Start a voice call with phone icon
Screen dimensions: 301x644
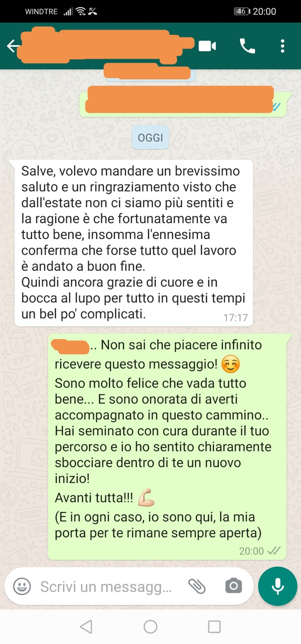point(247,46)
